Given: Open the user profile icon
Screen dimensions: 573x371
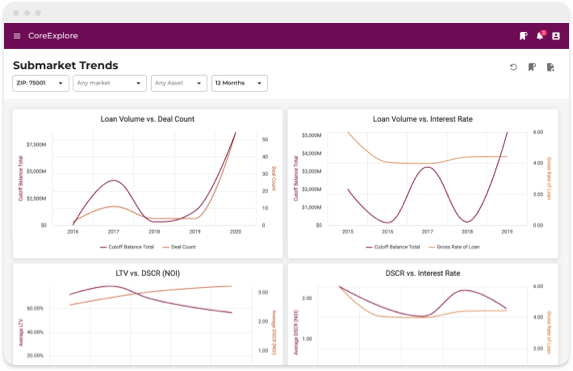Looking at the screenshot, I should coord(555,36).
